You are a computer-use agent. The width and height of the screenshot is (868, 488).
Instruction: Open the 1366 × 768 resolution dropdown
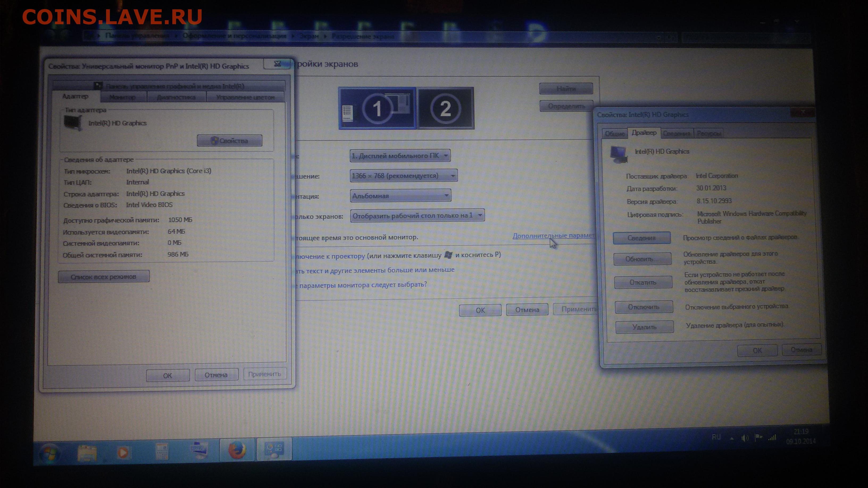tap(403, 175)
